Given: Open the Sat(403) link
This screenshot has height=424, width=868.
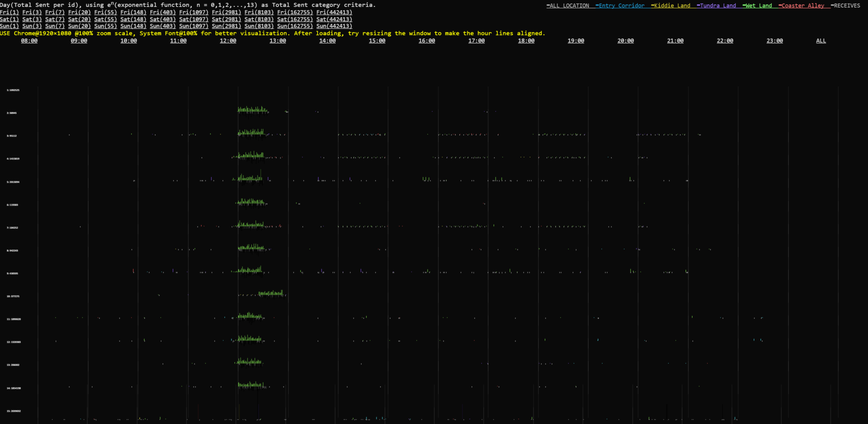Looking at the screenshot, I should [x=163, y=19].
